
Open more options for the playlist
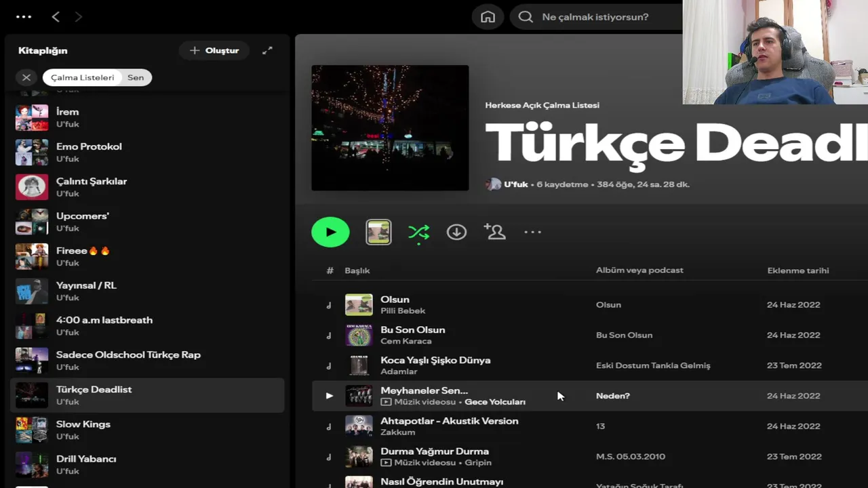click(x=533, y=232)
